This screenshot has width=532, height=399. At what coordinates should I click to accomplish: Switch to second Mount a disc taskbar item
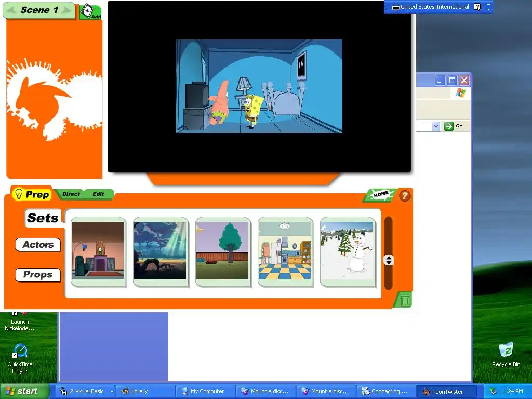point(326,391)
